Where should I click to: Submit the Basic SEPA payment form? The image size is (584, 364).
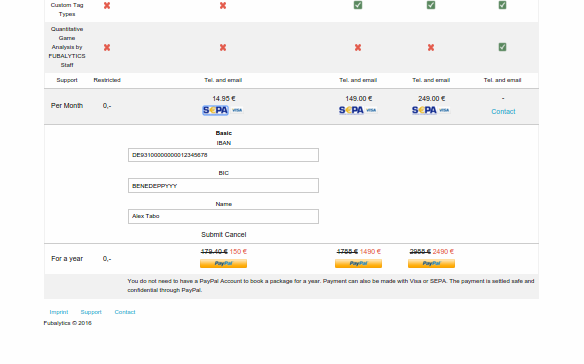click(x=212, y=235)
